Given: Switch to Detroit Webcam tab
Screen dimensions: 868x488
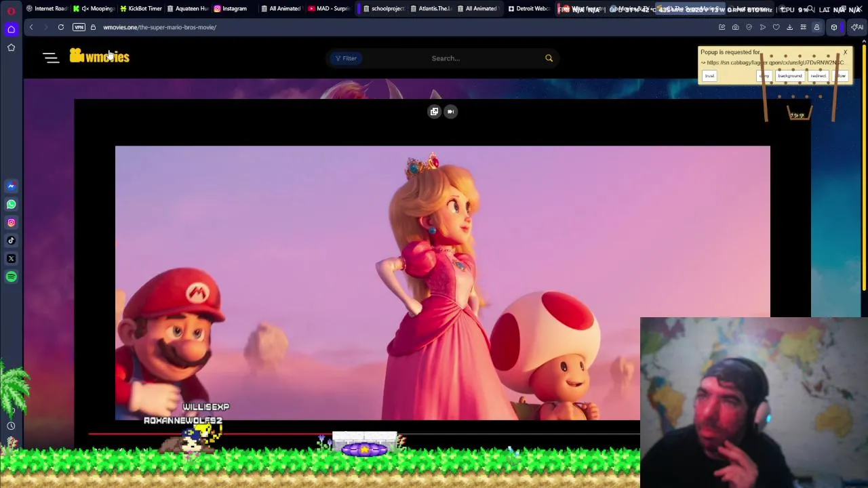Looking at the screenshot, I should (529, 9).
